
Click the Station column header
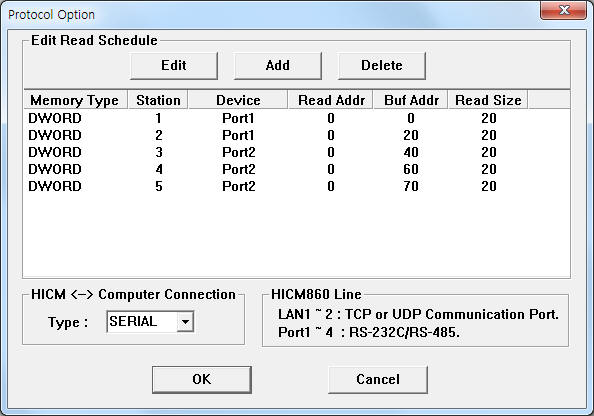pos(158,100)
